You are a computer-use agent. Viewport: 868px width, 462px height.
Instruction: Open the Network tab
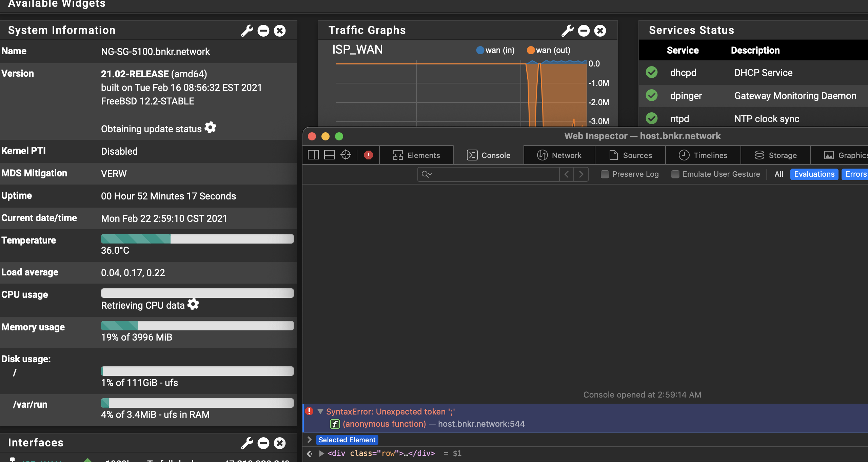point(559,155)
